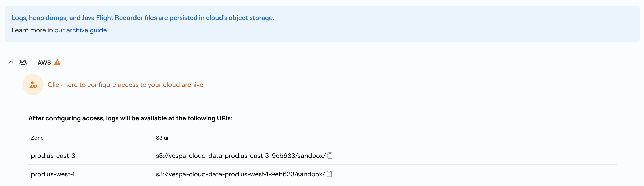The height and width of the screenshot is (186, 644).
Task: Select the AWS section header label
Action: (x=44, y=62)
